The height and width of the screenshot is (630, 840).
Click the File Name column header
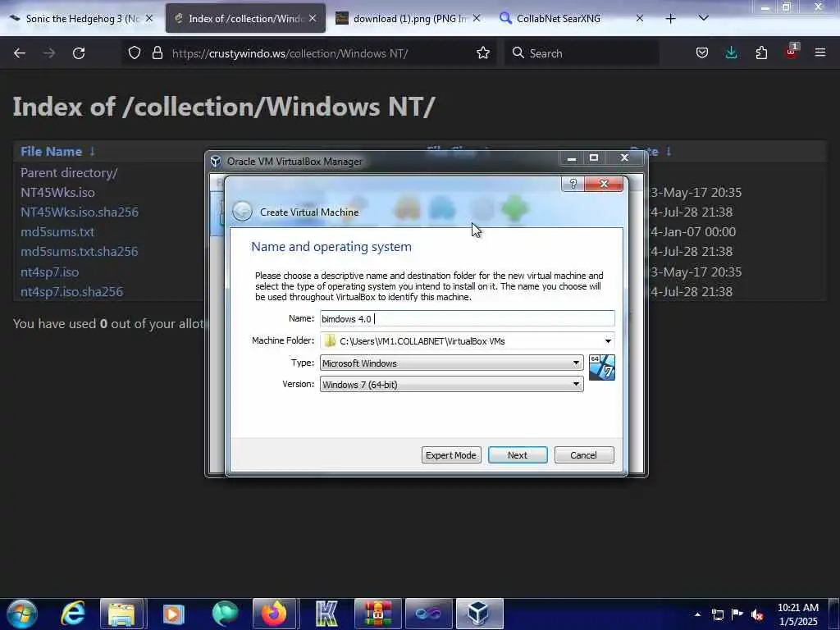pyautogui.click(x=52, y=151)
